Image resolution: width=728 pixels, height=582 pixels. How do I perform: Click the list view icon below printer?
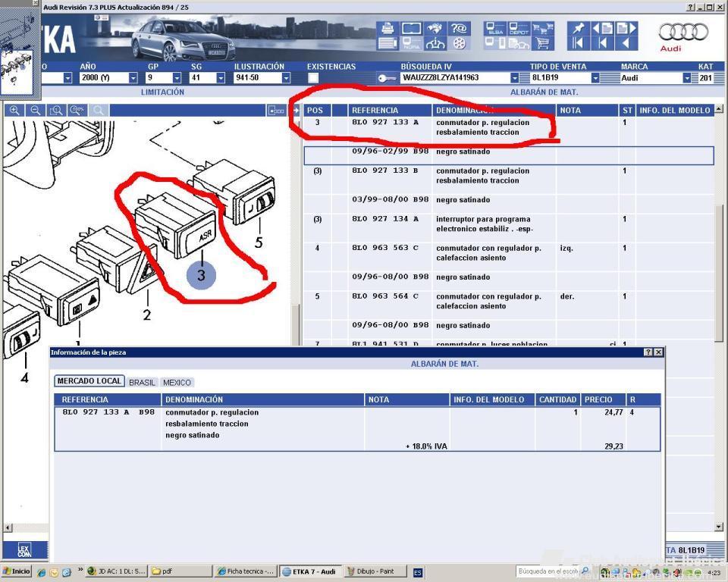388,44
